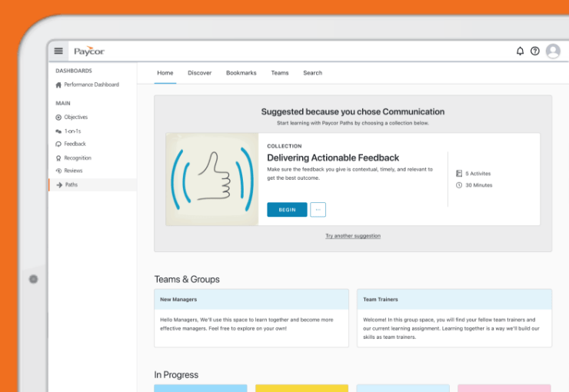Click the 30 Minutes clock icon
This screenshot has width=569, height=392.
[x=459, y=185]
